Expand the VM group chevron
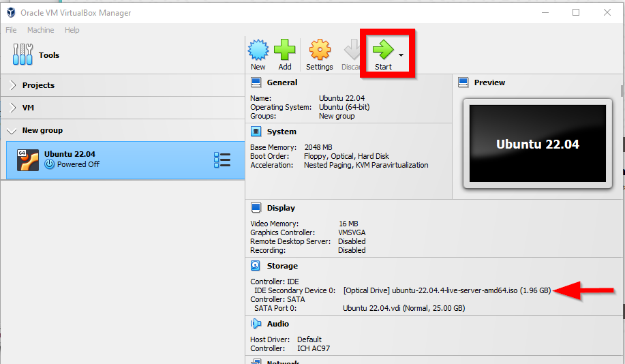Image resolution: width=625 pixels, height=364 pixels. tap(13, 108)
